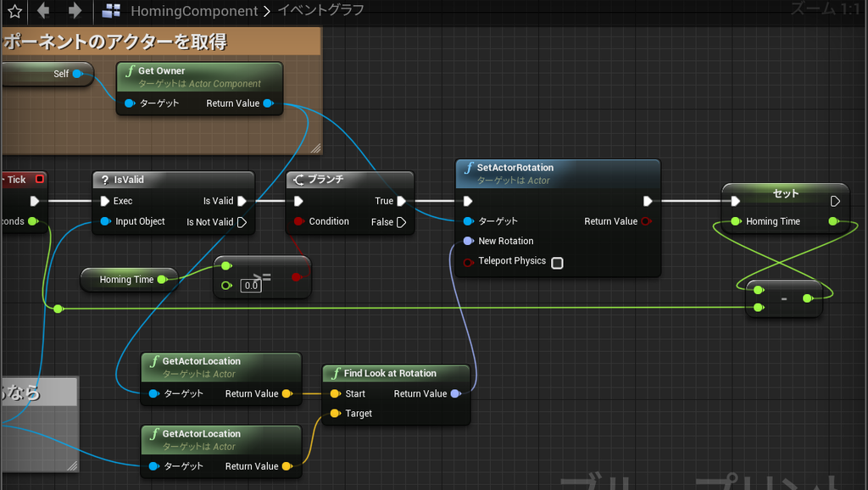Click the subtract node output pin
This screenshot has width=868, height=490.
(808, 298)
